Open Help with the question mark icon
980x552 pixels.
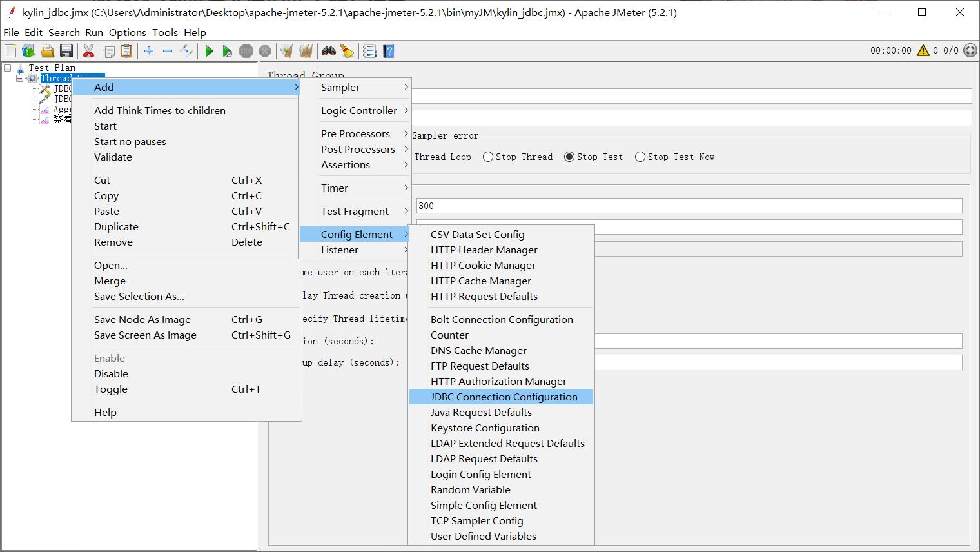(388, 51)
